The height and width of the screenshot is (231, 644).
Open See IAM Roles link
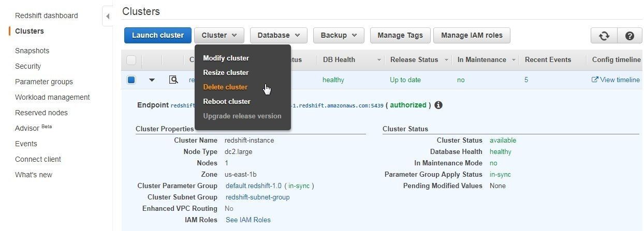pyautogui.click(x=248, y=220)
